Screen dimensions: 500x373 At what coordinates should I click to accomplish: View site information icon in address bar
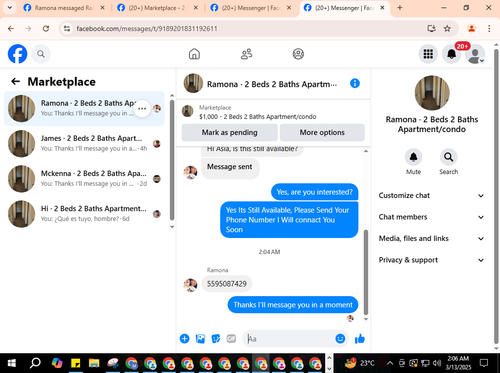point(67,29)
